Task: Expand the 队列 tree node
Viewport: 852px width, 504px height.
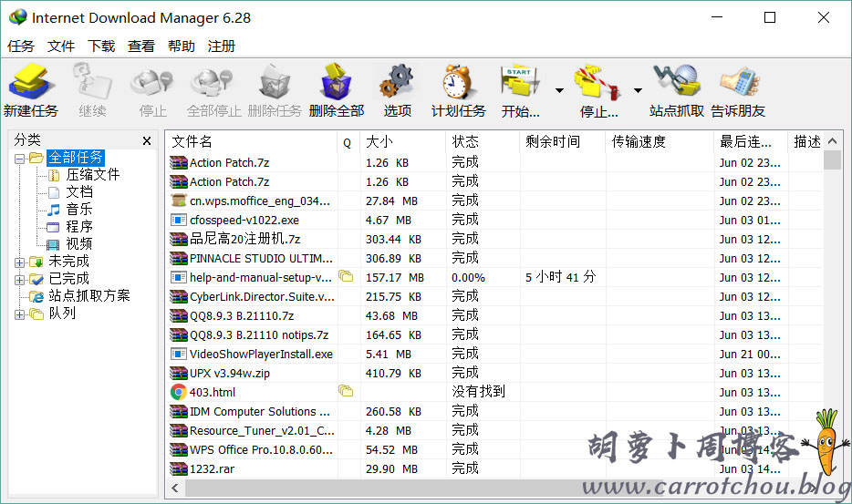Action: (x=20, y=314)
